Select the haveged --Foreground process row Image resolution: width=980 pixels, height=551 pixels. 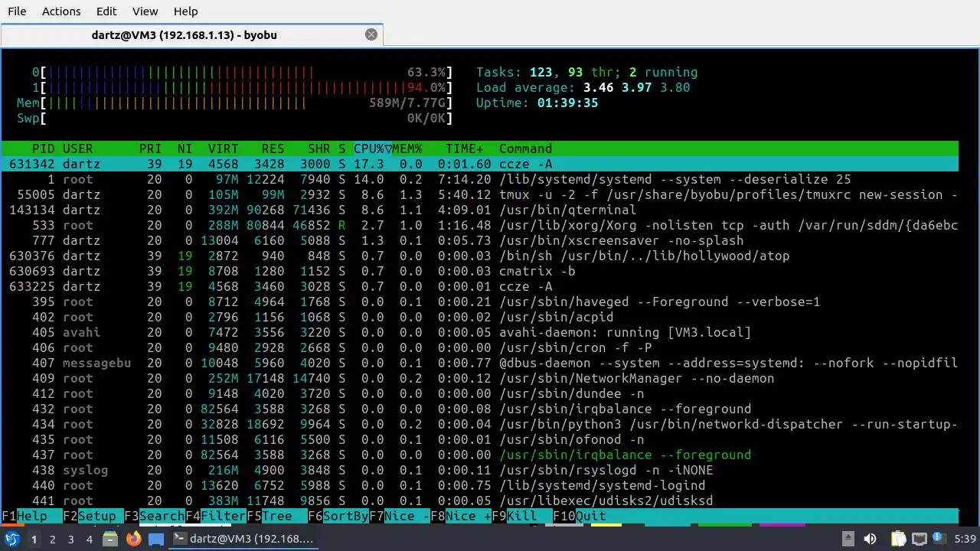[480, 302]
